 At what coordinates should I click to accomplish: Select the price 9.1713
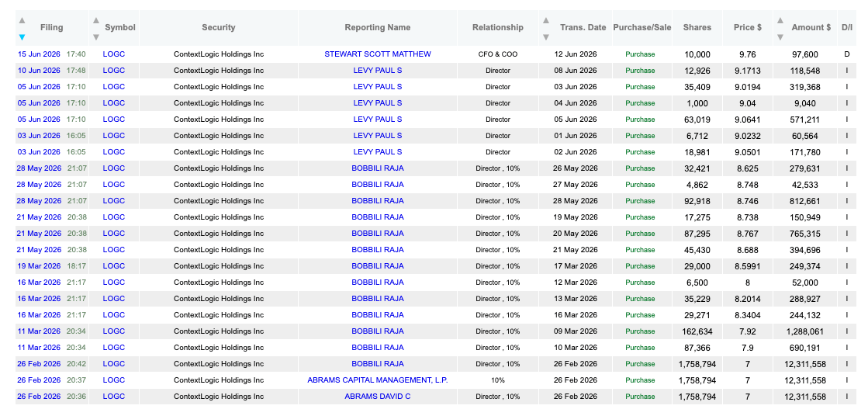tap(747, 71)
